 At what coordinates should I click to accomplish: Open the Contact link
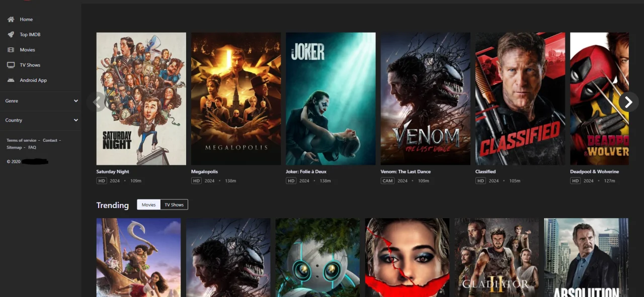(50, 140)
